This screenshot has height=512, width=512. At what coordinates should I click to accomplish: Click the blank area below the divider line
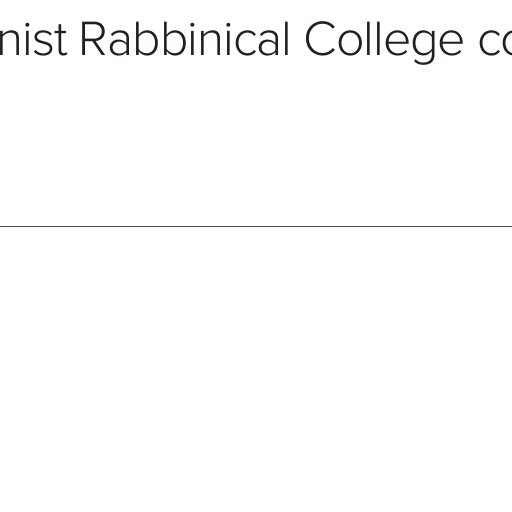click(x=256, y=367)
